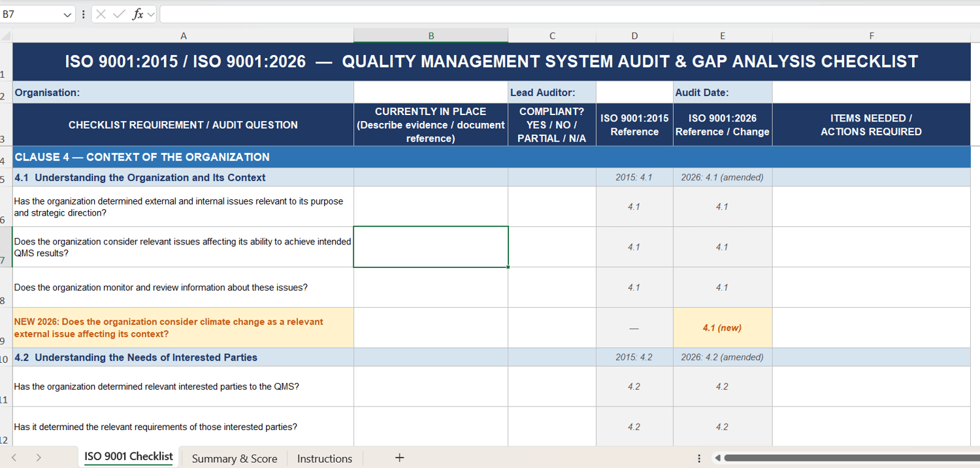Click Compliant cell for the climate change row
The height and width of the screenshot is (468, 980).
click(552, 327)
